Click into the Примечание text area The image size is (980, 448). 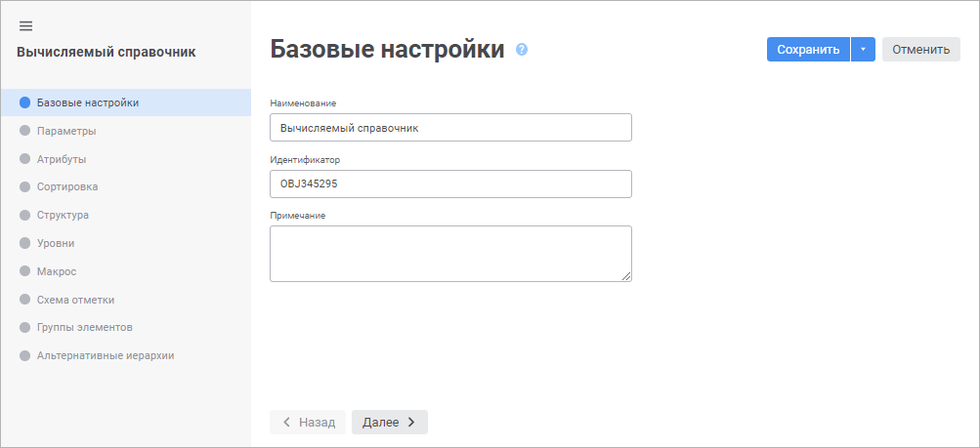(450, 254)
